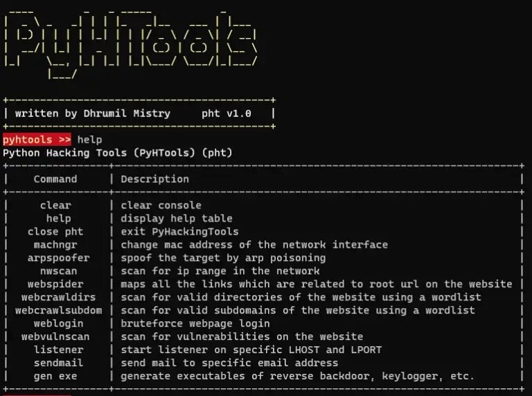The height and width of the screenshot is (396, 532).
Task: Click the Description column header
Action: pyautogui.click(x=154, y=179)
